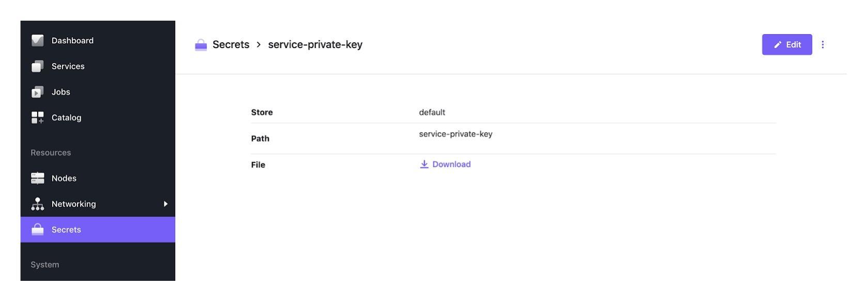Click the Secrets lock icon in sidebar
This screenshot has width=868, height=301.
point(38,230)
